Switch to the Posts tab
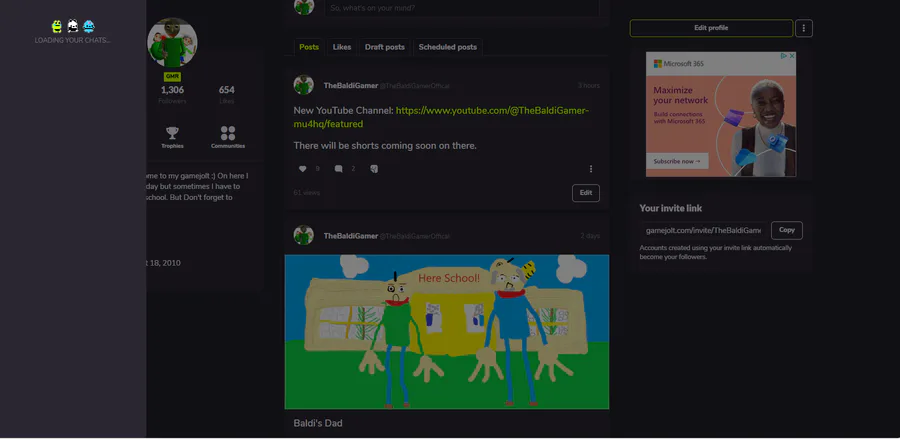Screen dimensions: 900x439 point(309,47)
